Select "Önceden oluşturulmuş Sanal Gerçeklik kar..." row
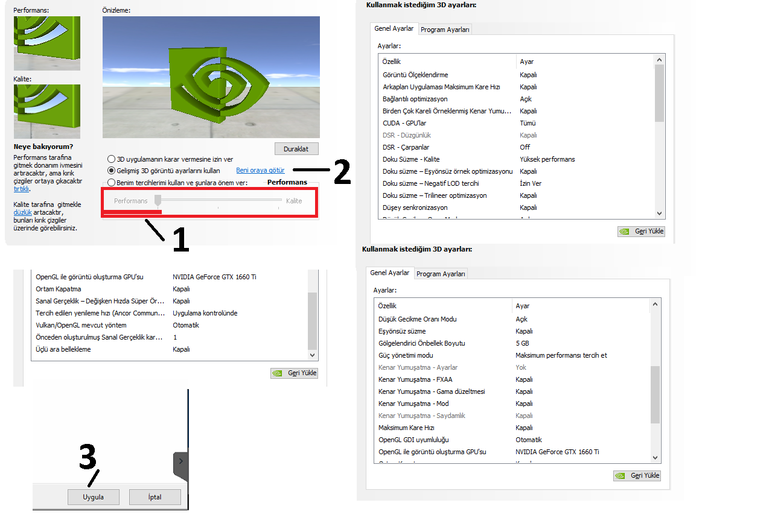772x532 pixels. [x=169, y=337]
